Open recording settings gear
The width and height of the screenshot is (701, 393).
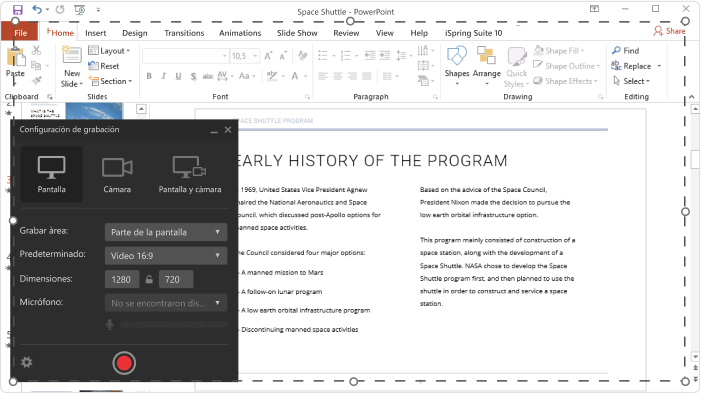(x=27, y=362)
